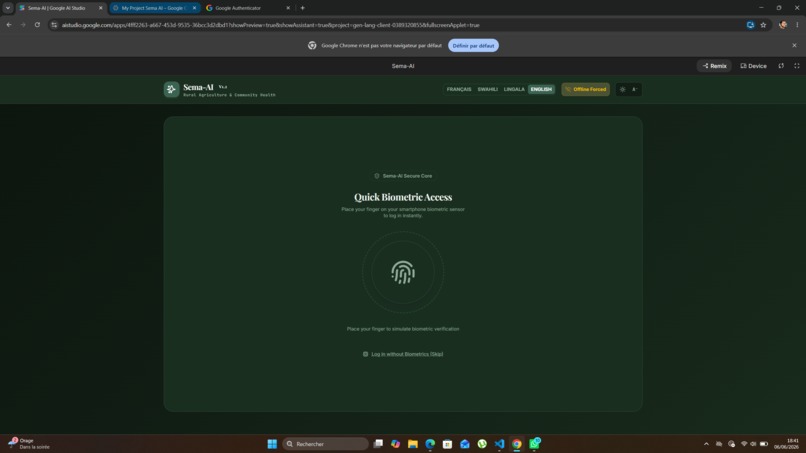Switch language to FRANÇAIS
The width and height of the screenshot is (806, 453).
tap(459, 89)
